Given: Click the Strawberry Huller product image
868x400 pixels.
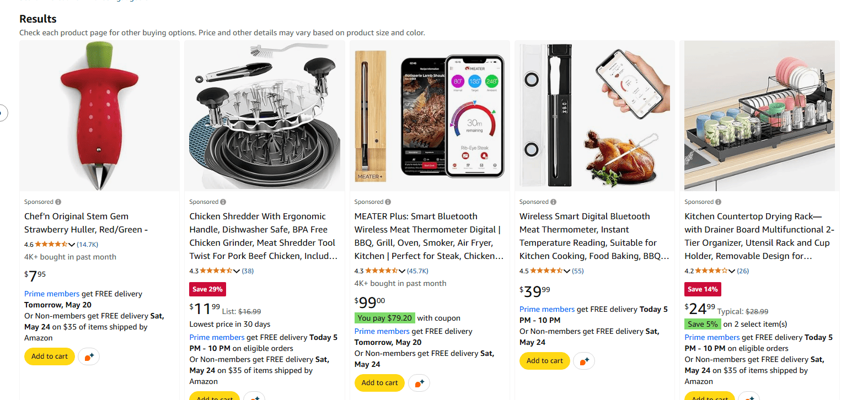Looking at the screenshot, I should pos(99,116).
